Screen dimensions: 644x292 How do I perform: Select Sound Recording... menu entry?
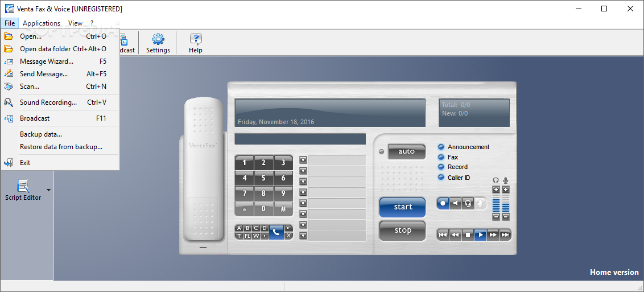(x=60, y=102)
